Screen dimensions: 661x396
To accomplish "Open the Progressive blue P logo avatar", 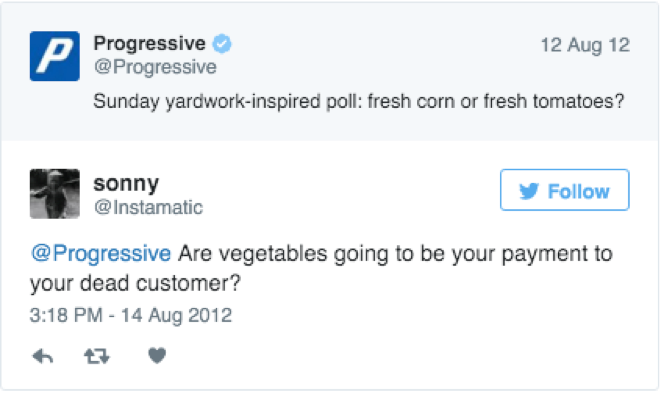I will click(x=55, y=56).
